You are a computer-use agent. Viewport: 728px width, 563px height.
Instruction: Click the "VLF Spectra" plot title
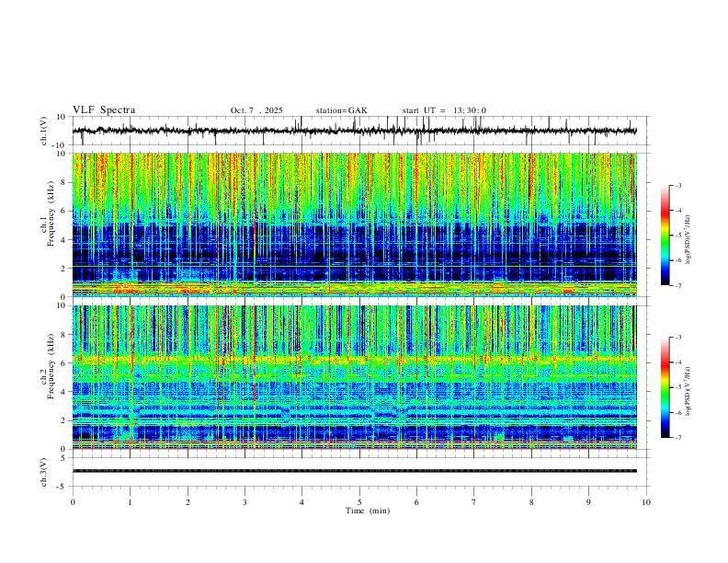pos(104,110)
